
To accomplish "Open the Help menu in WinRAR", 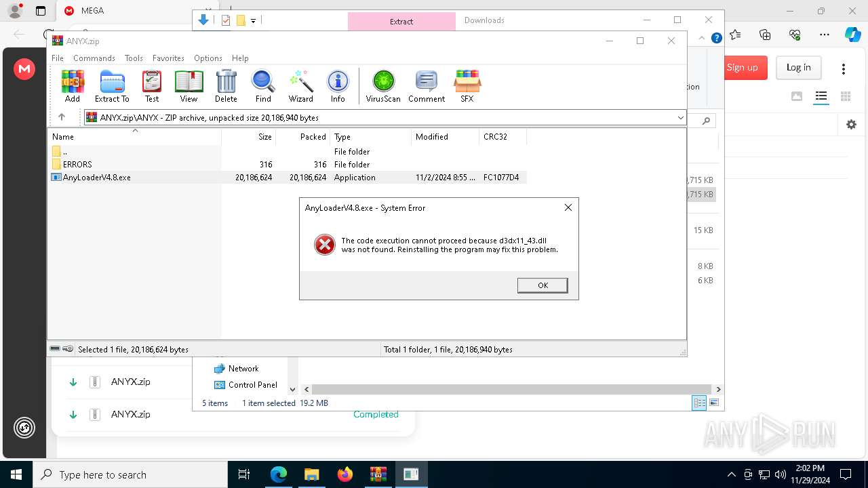I will [x=240, y=58].
